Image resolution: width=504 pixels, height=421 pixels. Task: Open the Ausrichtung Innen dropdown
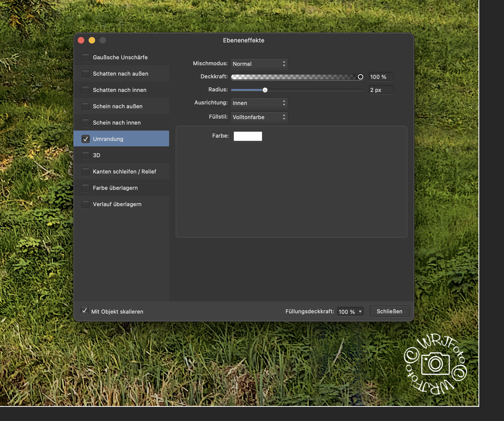(259, 103)
